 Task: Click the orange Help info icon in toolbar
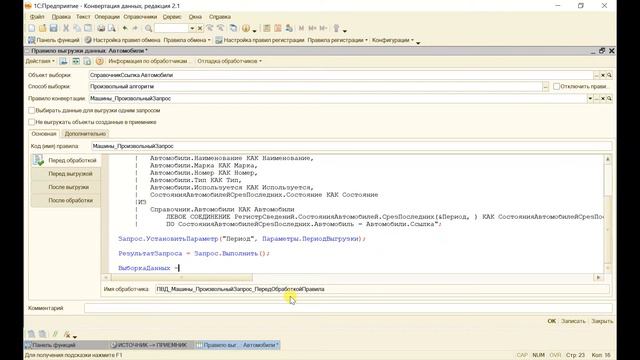pyautogui.click(x=246, y=28)
